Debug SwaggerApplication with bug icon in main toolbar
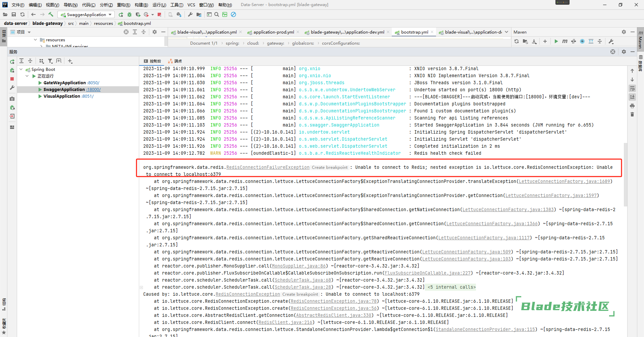This screenshot has height=337, width=644. pyautogui.click(x=129, y=14)
